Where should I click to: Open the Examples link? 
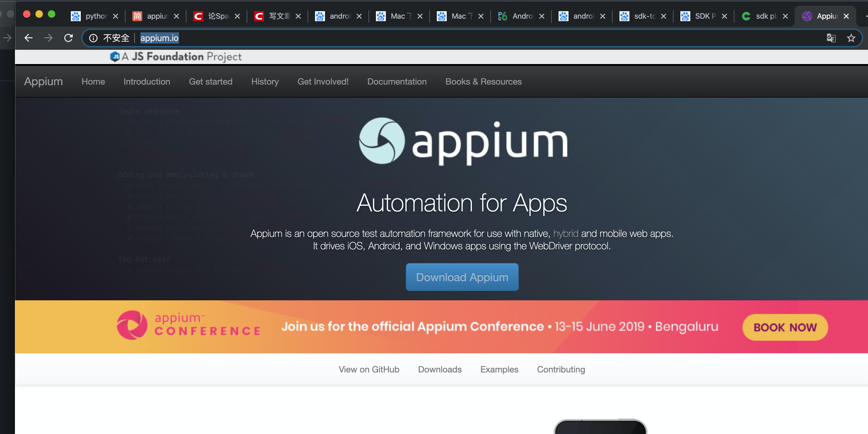tap(499, 369)
